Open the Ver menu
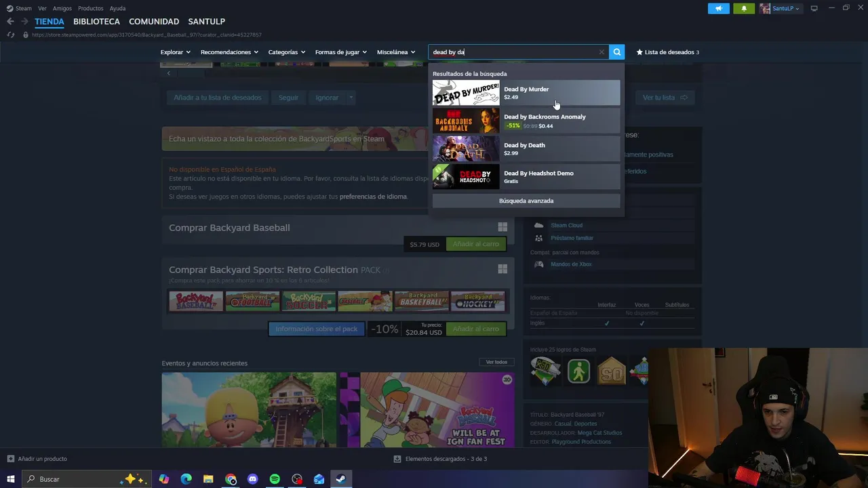868x488 pixels. point(42,8)
